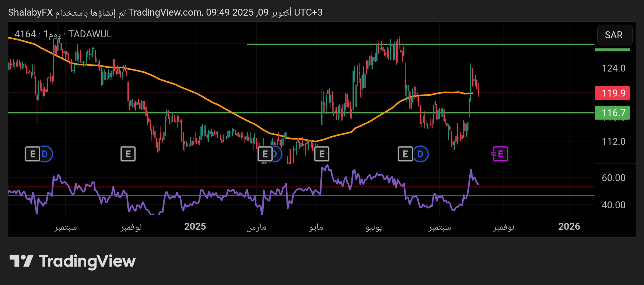
Task: Click the leftmost blue dividend D marker
Action: [46, 154]
